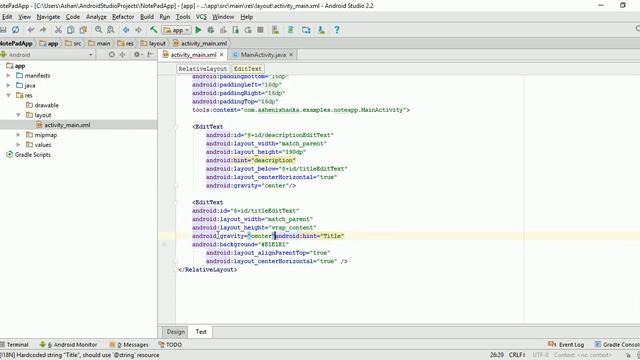Click the Redo arrow in the toolbar
This screenshot has width=640, height=360.
pos(43,30)
